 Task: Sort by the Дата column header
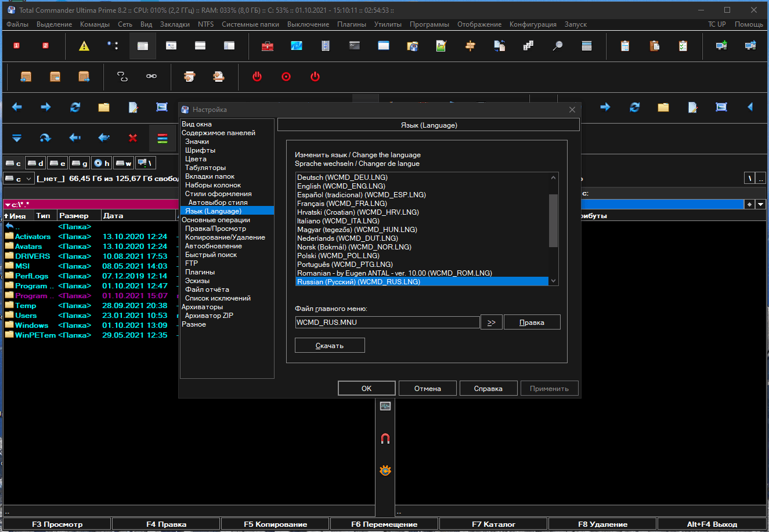pos(138,216)
